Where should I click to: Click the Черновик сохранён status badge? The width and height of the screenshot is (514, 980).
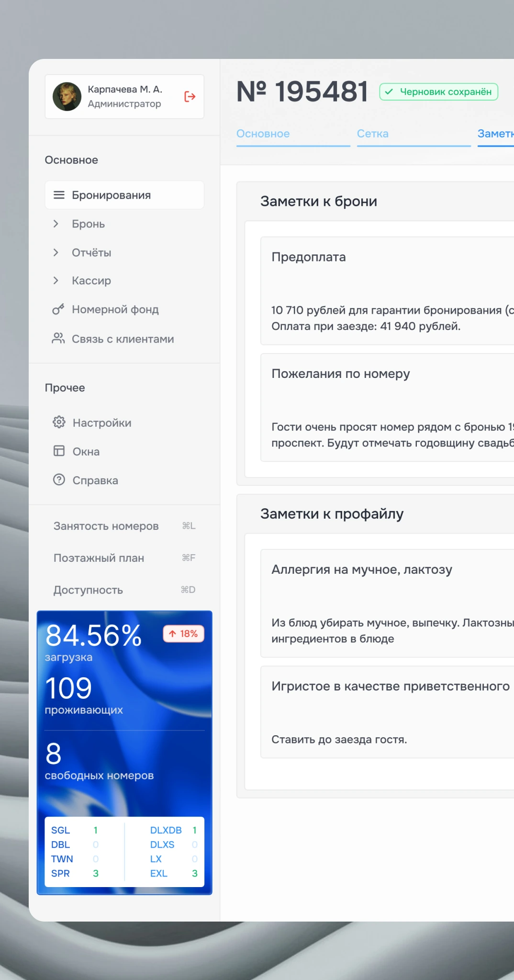[x=439, y=92]
